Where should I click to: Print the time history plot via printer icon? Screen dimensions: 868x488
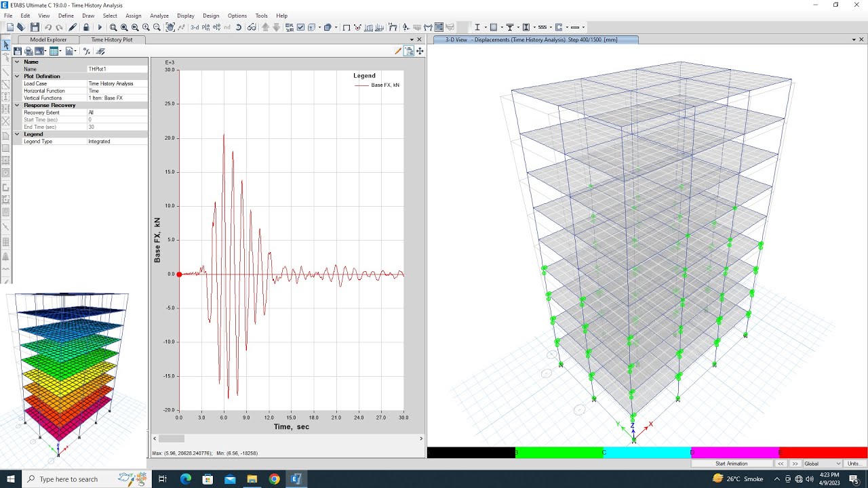28,51
